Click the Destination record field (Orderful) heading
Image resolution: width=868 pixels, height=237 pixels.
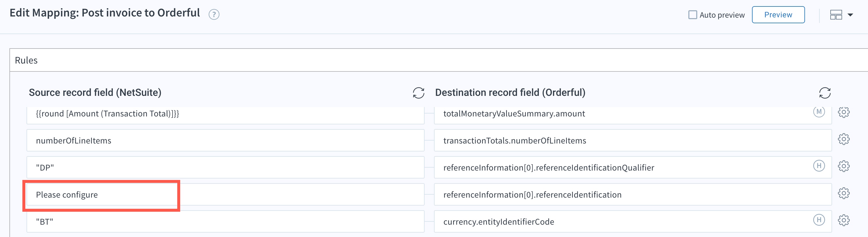(x=510, y=93)
